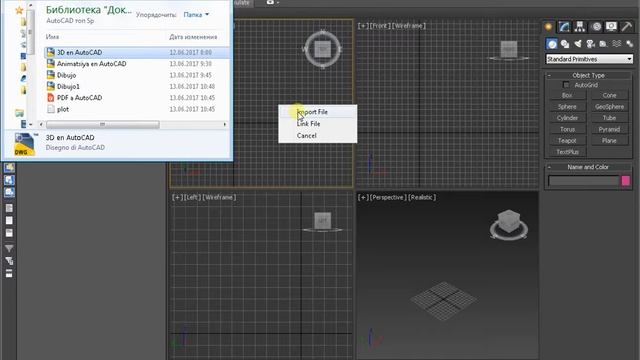Screen dimensions: 640x360
Task: Click the funnel-with-box icon in left toolbar
Action: [9, 261]
